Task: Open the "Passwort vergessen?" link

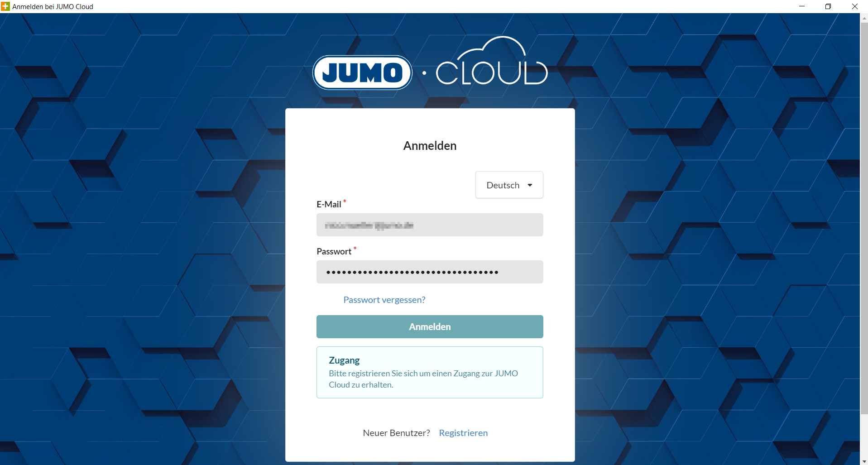Action: 384,300
